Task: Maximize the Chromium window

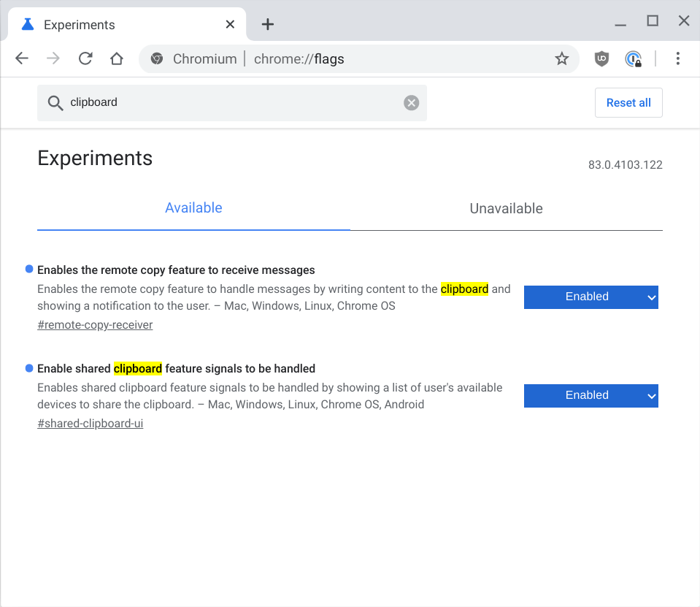Action: pos(653,21)
